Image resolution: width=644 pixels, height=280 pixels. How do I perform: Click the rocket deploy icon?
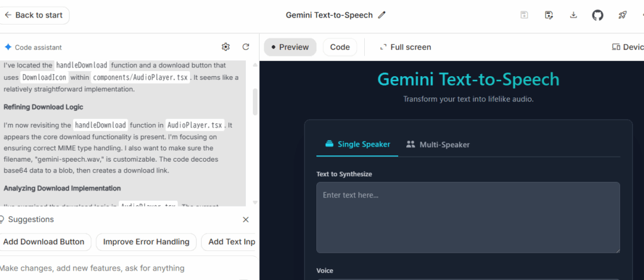(621, 15)
